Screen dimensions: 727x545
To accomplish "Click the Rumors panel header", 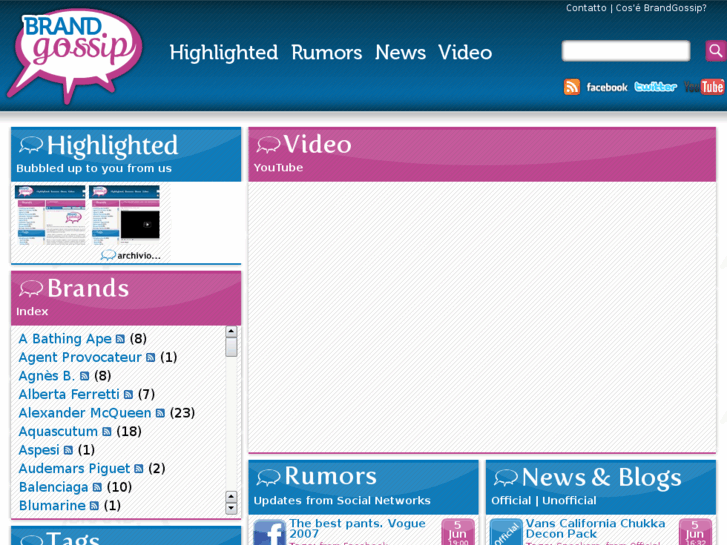I will (x=364, y=487).
